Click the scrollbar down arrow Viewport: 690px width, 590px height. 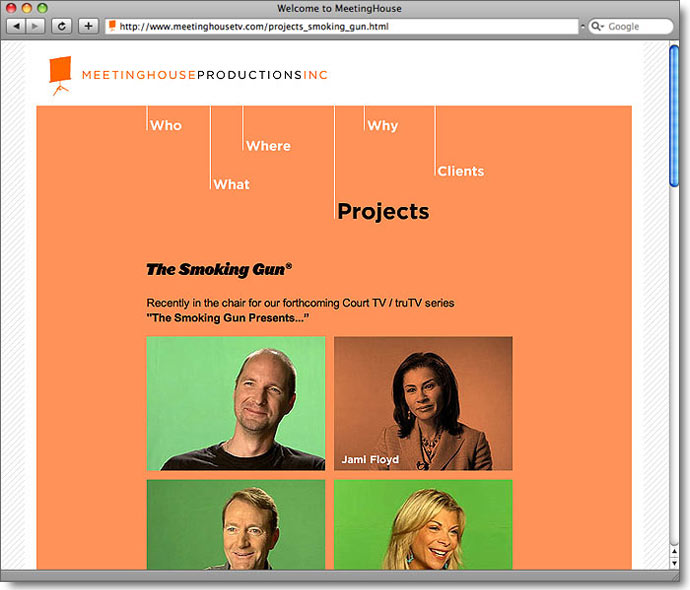click(x=674, y=563)
